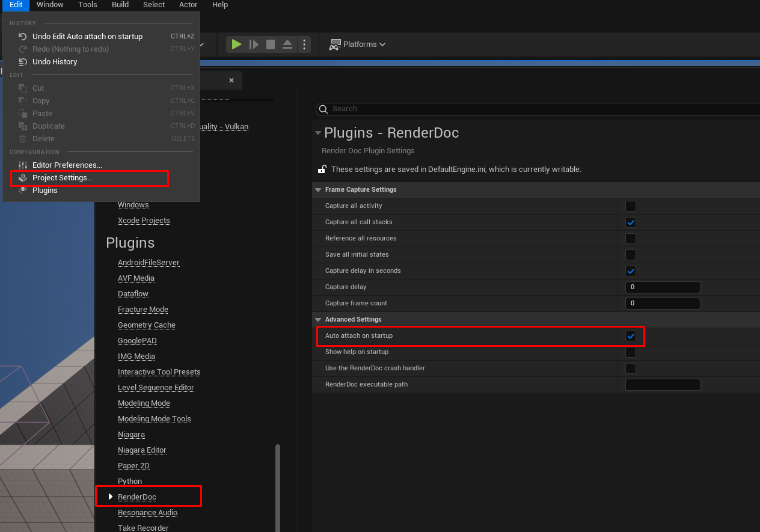
Task: Open the Actor menu
Action: [188, 5]
